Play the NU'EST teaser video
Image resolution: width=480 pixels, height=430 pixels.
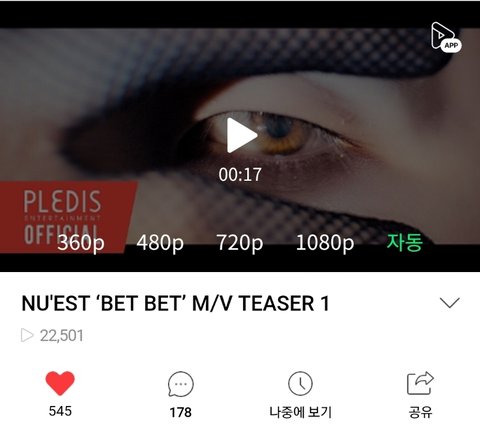click(242, 135)
